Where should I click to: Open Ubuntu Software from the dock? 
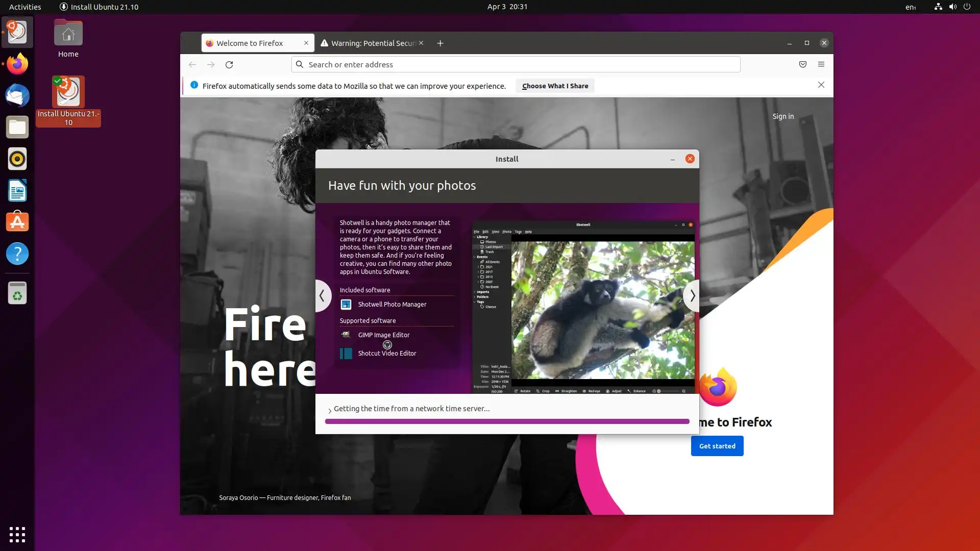pyautogui.click(x=17, y=222)
